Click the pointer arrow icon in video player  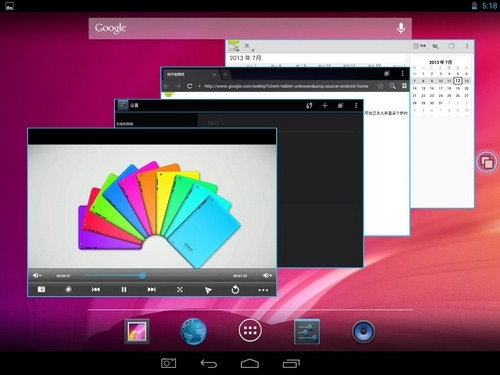208,290
